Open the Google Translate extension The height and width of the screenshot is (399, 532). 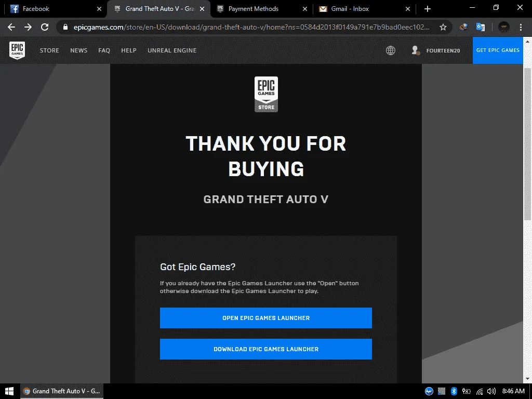(x=481, y=27)
